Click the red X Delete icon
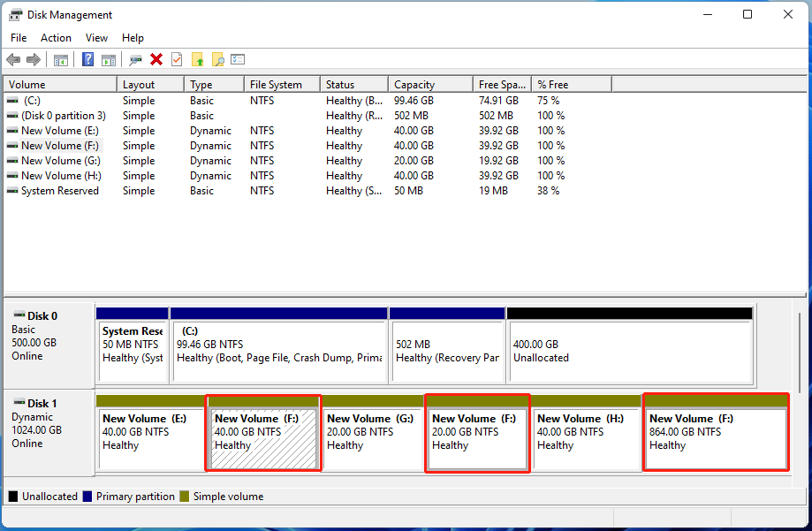The height and width of the screenshot is (531, 812). pyautogui.click(x=156, y=59)
